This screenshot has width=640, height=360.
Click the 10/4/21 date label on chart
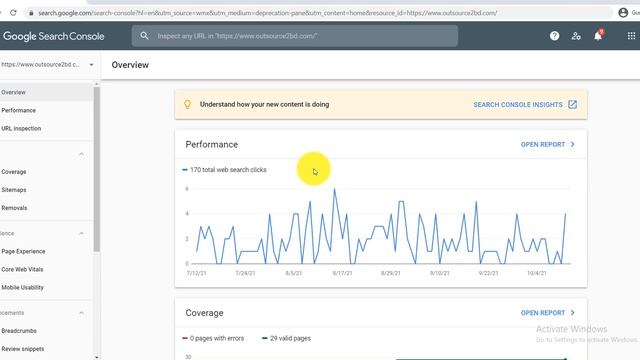pyautogui.click(x=536, y=273)
